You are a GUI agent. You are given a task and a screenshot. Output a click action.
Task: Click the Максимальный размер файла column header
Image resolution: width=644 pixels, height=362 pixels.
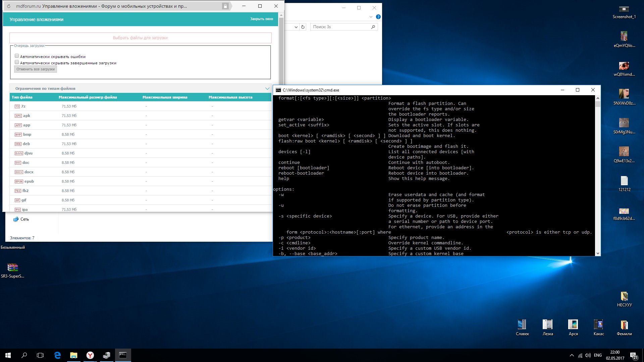[x=88, y=97]
